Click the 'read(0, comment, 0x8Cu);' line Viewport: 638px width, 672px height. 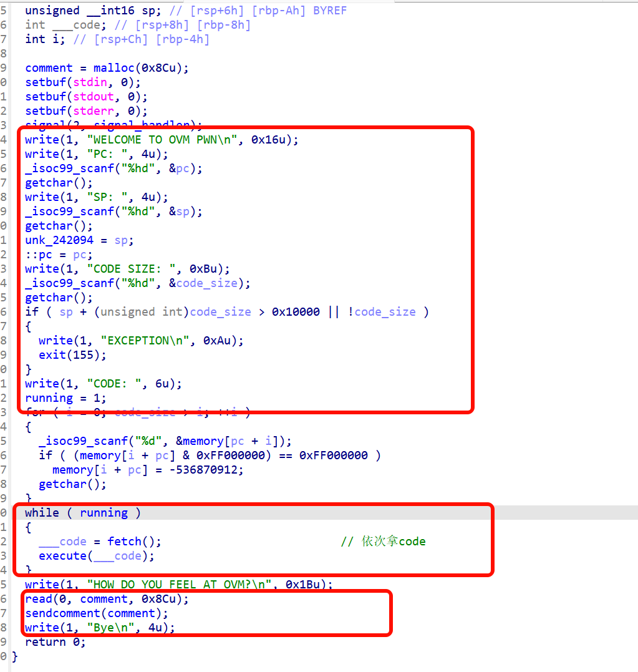coord(107,599)
